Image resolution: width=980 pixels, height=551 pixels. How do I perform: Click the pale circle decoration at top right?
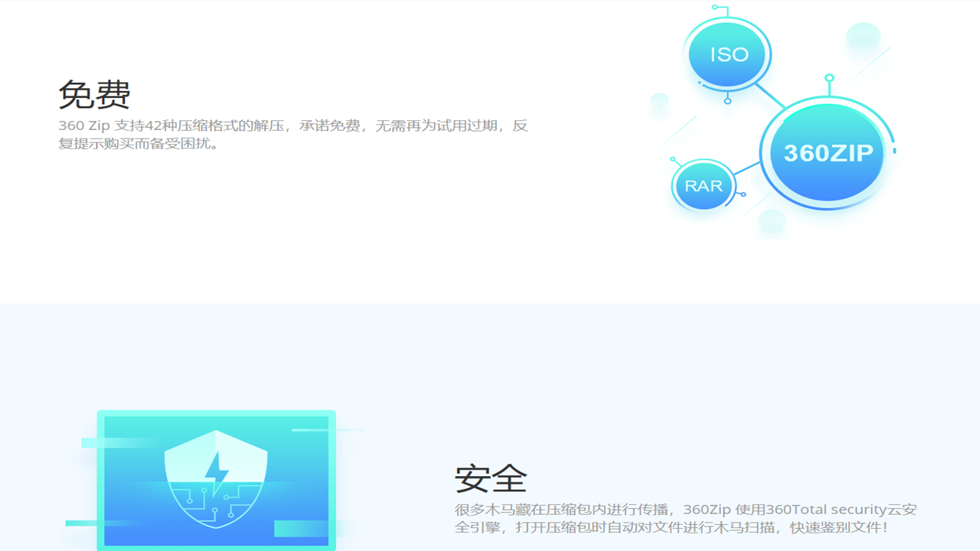864,37
